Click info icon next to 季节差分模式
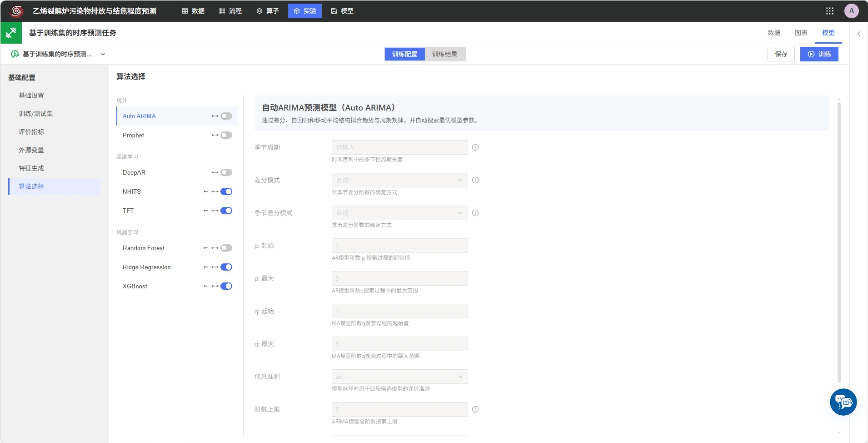Screen dimensions: 868x443 (475, 213)
